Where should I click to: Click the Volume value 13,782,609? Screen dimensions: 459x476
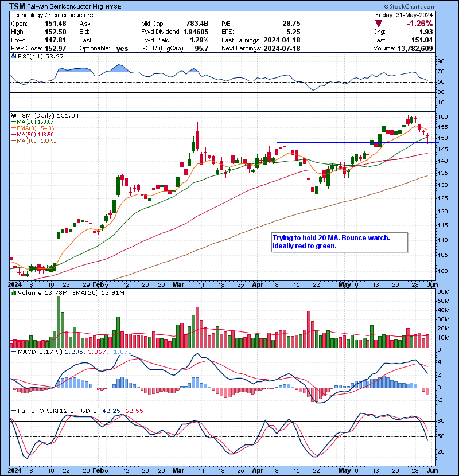(x=415, y=48)
